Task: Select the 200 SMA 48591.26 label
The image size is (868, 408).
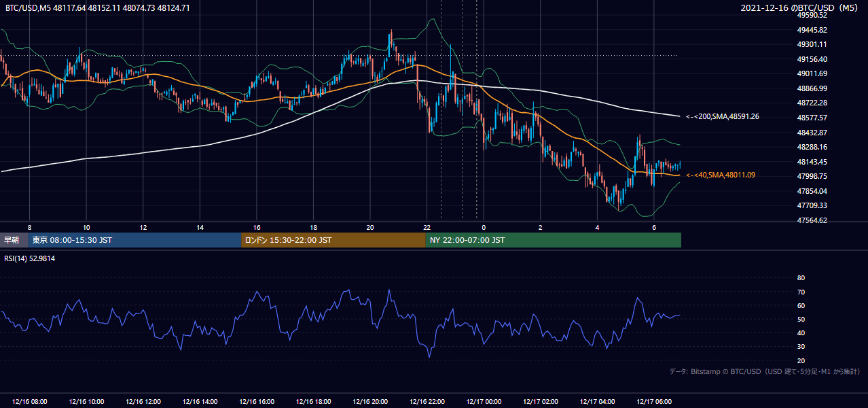Action: (x=722, y=116)
